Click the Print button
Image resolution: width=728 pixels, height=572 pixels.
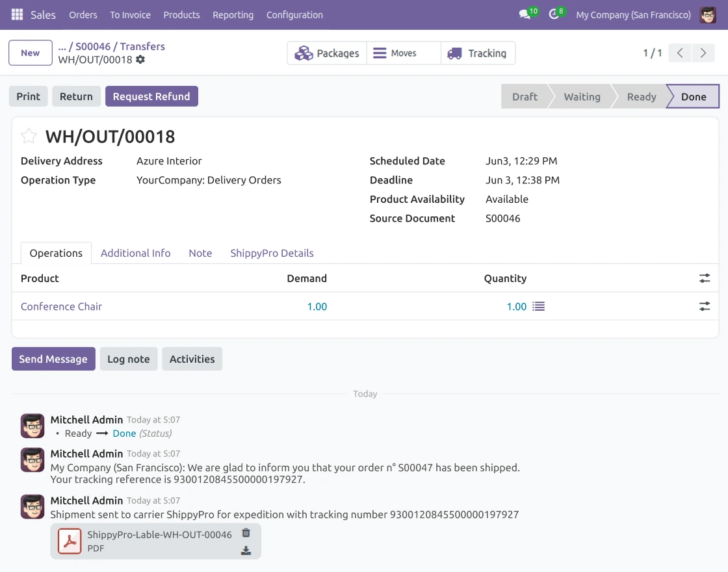coord(29,96)
